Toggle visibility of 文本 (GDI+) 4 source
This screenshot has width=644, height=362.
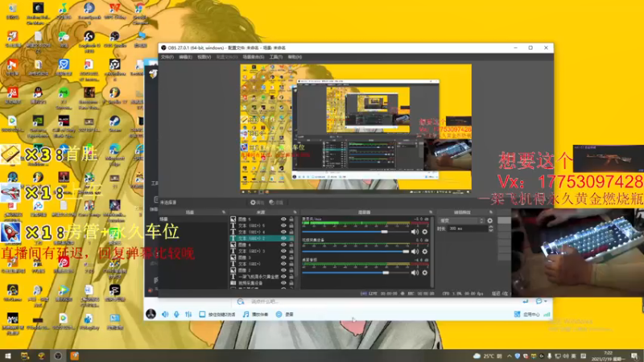coord(283,232)
